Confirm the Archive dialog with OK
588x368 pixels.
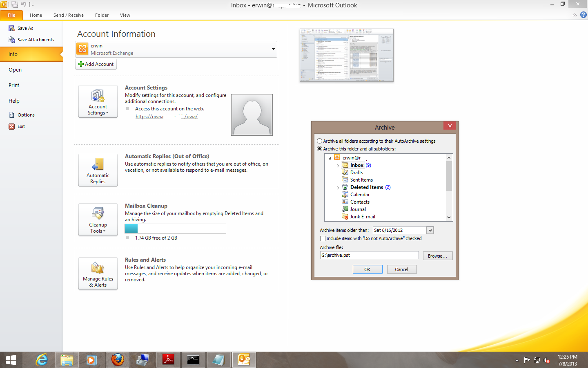coord(367,269)
